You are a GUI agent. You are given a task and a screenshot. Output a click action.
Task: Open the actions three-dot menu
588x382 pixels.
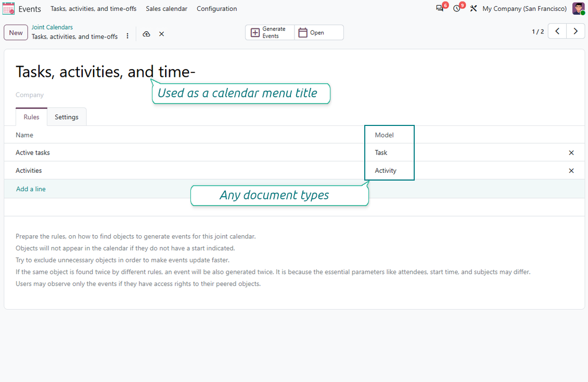127,35
